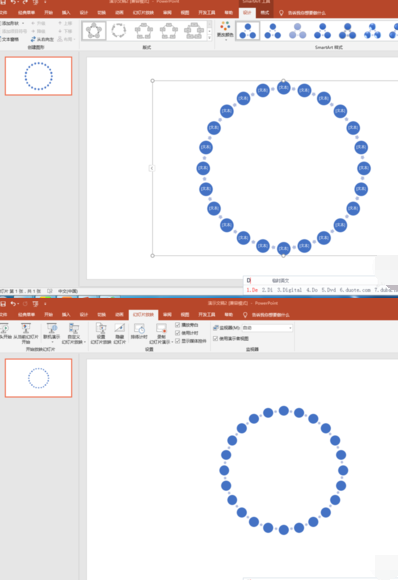398x580 pixels.
Task: Choose basic cycle layout in layouts gallery
Action: 94,31
